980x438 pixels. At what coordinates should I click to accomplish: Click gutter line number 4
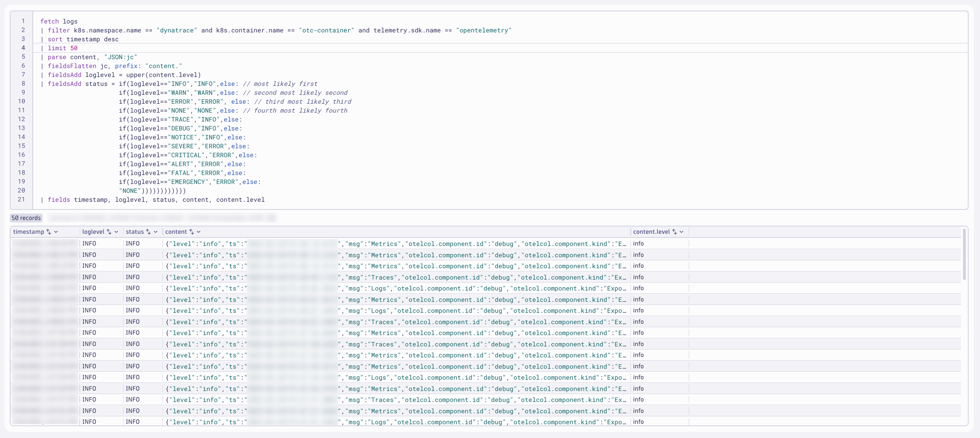point(23,48)
